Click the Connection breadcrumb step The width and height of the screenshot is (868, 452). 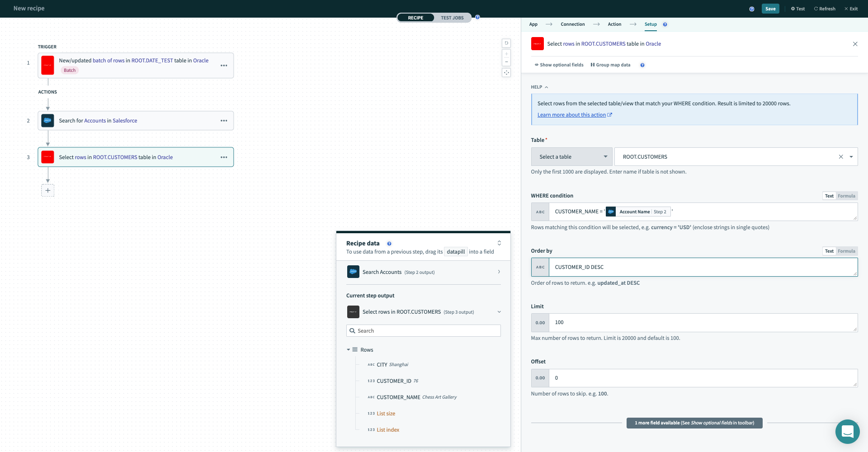(573, 24)
